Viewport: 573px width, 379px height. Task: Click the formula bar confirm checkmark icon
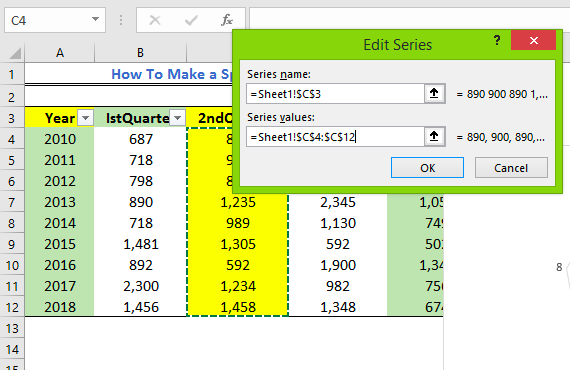(191, 20)
